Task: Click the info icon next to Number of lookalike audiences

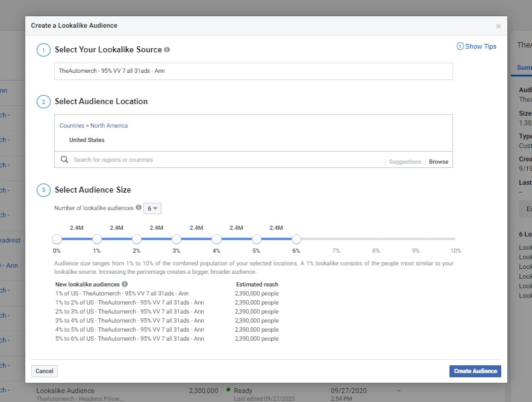Action: pyautogui.click(x=139, y=208)
